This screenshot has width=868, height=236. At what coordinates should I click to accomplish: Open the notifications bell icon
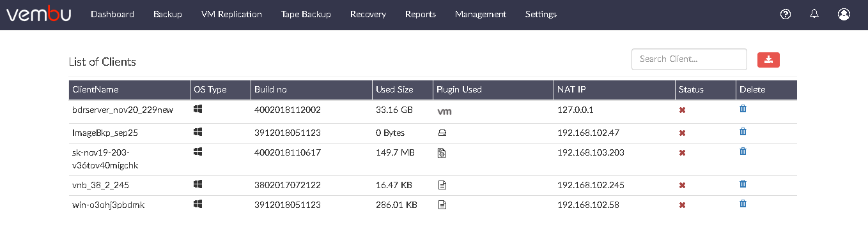(x=814, y=14)
